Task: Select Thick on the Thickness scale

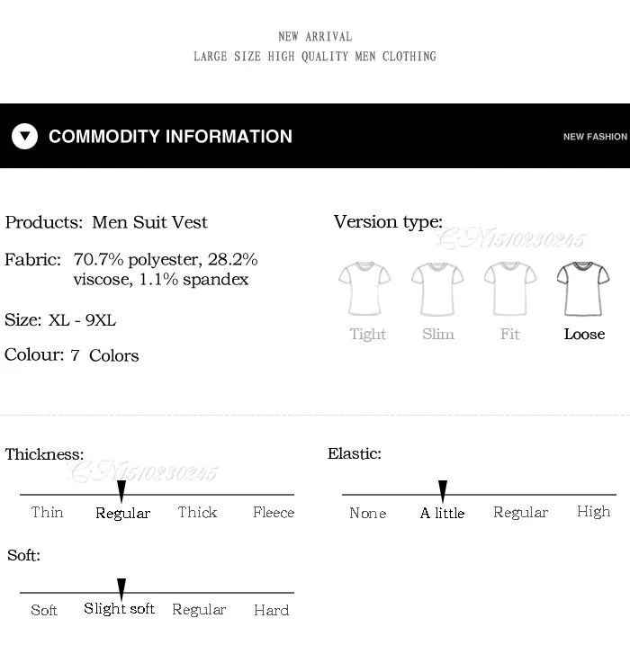Action: [197, 512]
